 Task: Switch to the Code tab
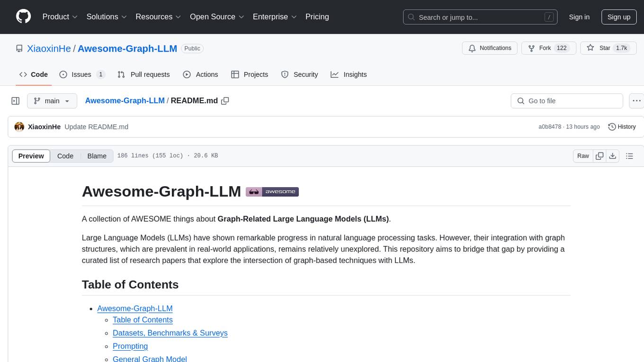33,74
